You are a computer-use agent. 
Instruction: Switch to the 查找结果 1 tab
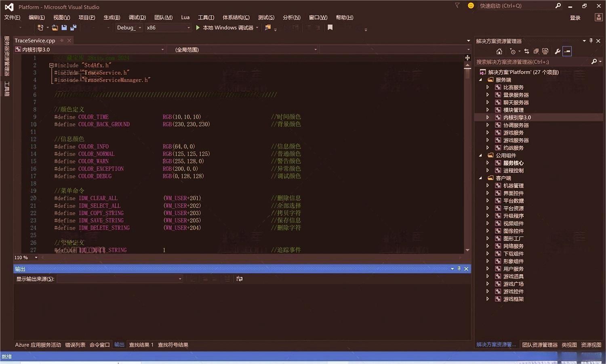tap(141, 345)
